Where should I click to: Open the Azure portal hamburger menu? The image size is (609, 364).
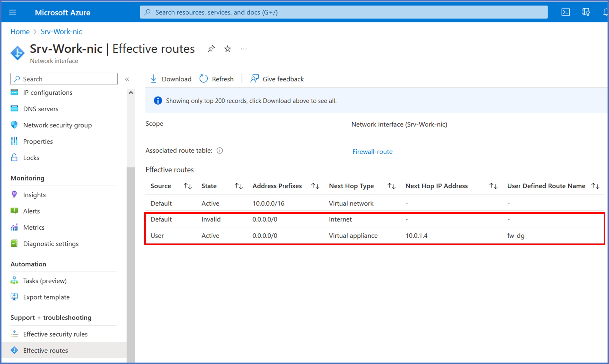tap(12, 12)
